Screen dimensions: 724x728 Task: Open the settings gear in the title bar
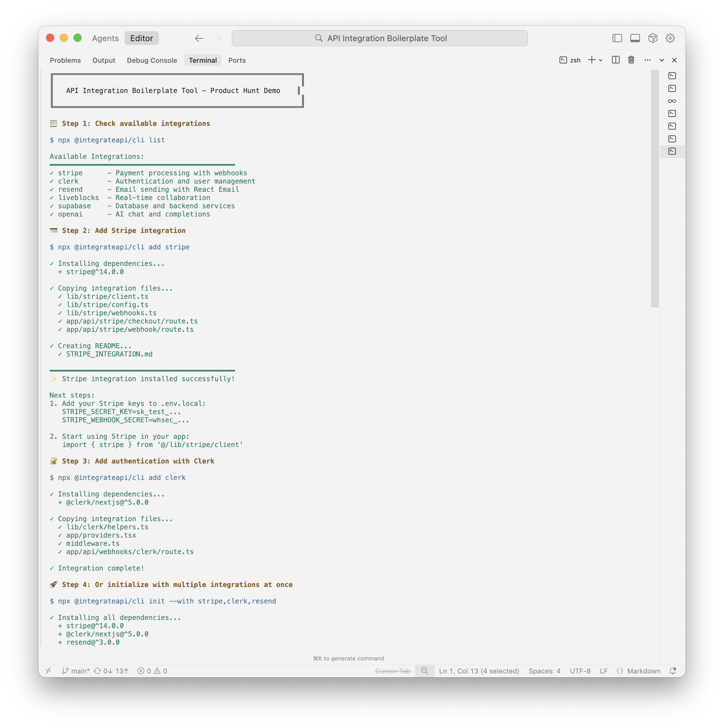[670, 38]
